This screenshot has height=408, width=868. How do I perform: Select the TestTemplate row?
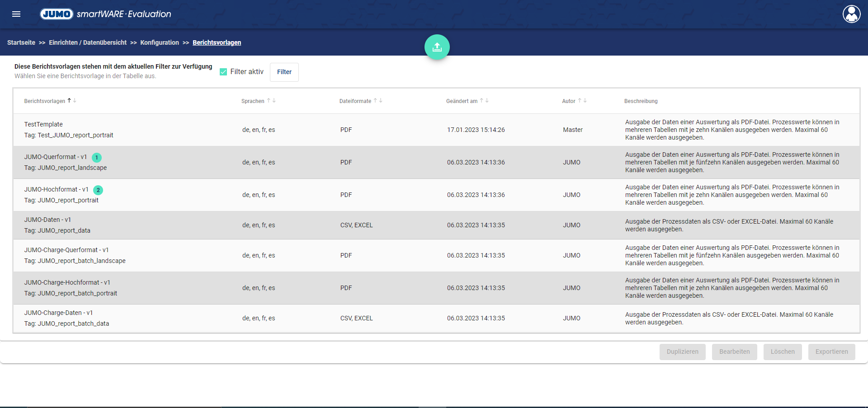tap(436, 130)
